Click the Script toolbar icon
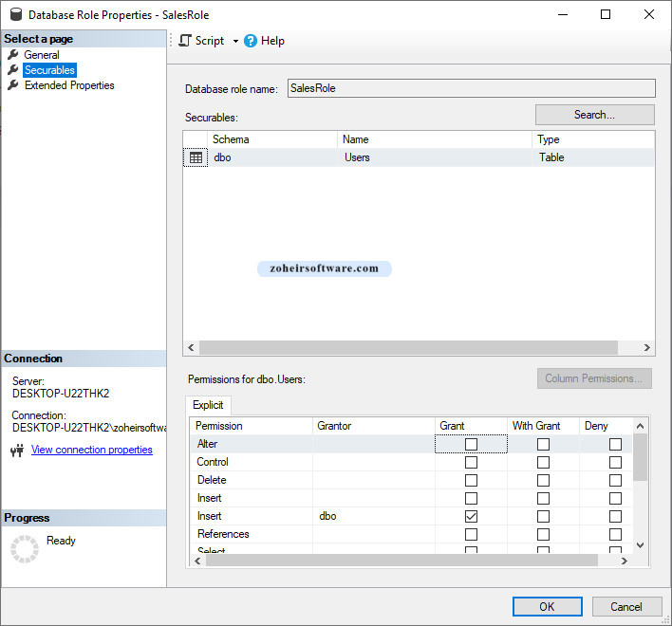The image size is (672, 626). tap(185, 41)
